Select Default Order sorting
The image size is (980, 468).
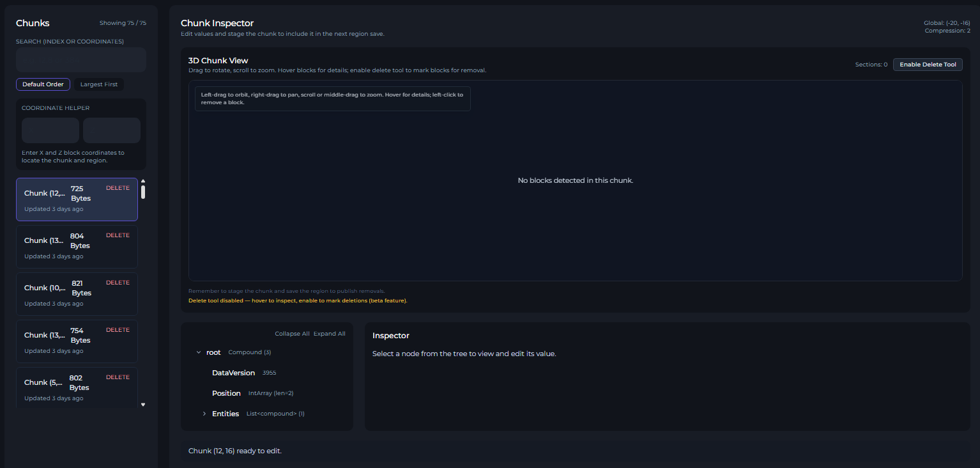pos(43,84)
